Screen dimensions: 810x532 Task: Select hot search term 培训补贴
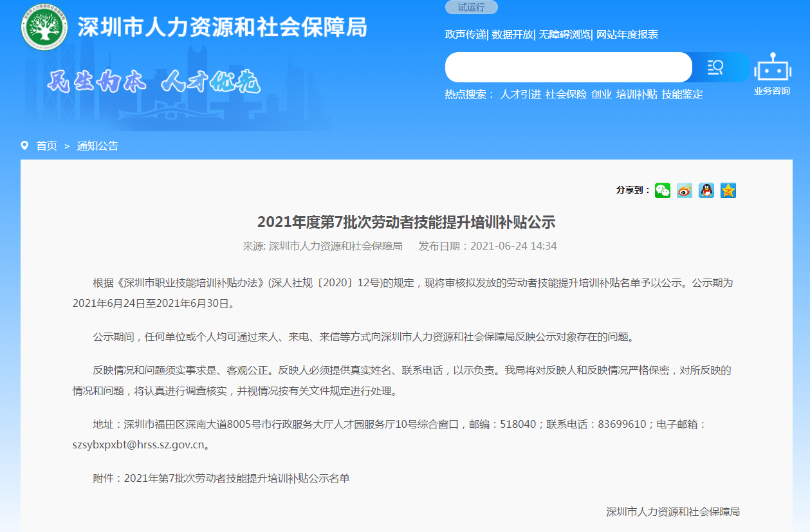[x=636, y=95]
